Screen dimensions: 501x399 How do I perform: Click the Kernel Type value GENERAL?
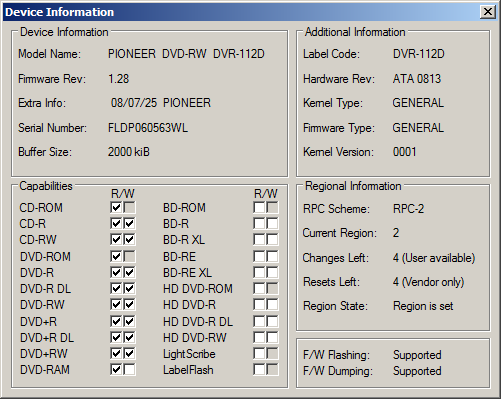(418, 103)
